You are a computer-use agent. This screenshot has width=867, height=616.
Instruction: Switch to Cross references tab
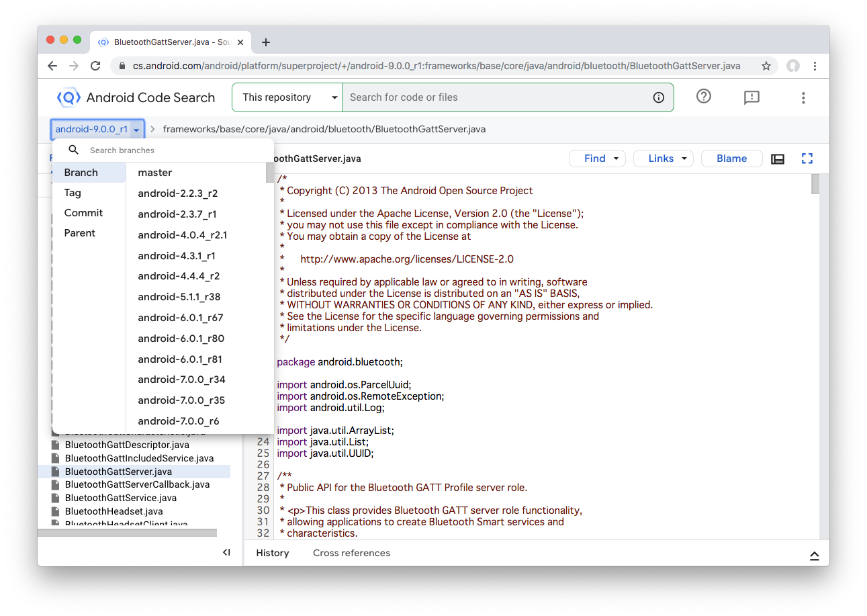(351, 553)
